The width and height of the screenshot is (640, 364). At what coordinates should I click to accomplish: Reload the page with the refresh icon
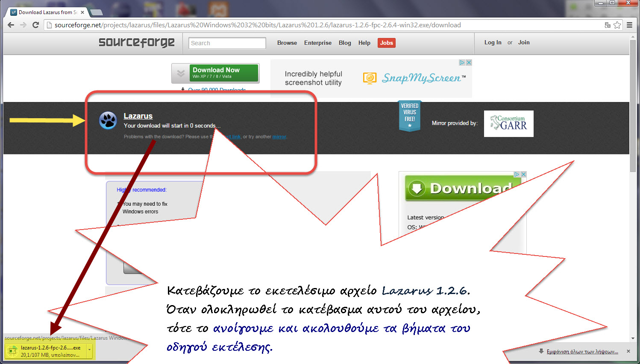point(36,25)
